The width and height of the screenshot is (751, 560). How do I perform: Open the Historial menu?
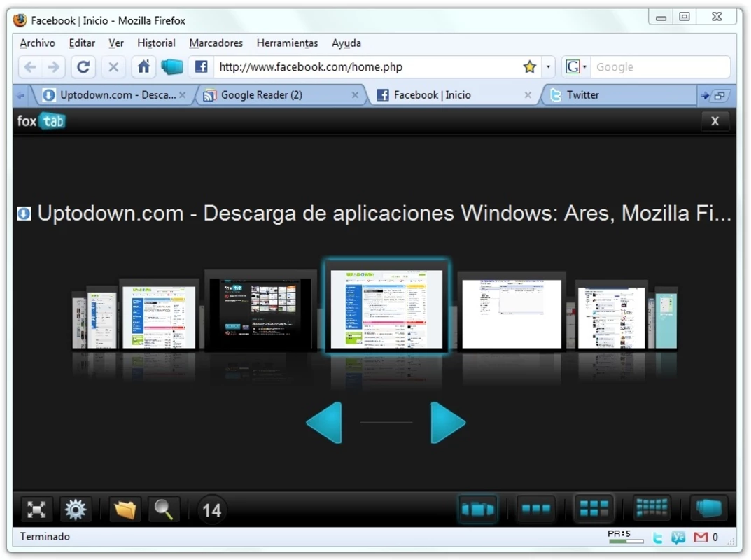156,43
